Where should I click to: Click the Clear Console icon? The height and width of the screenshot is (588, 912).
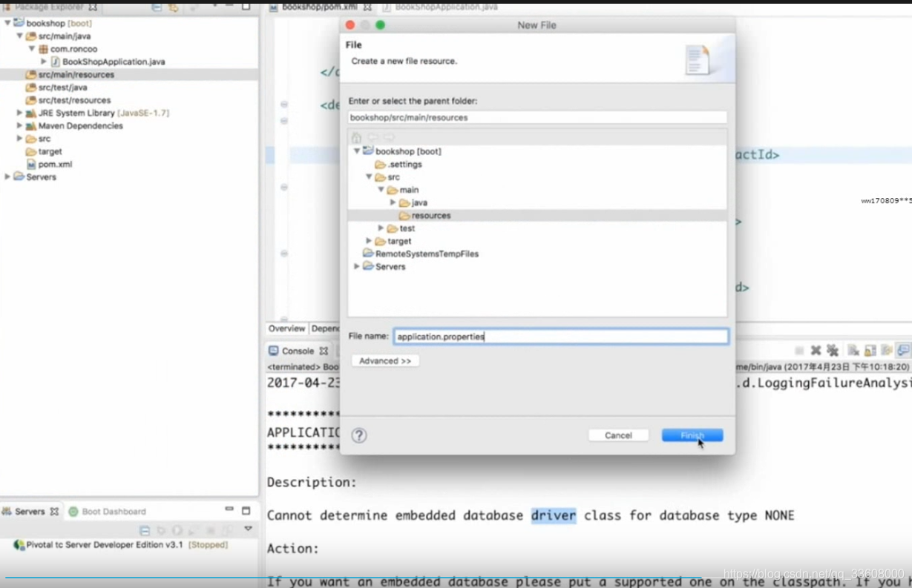coord(853,351)
